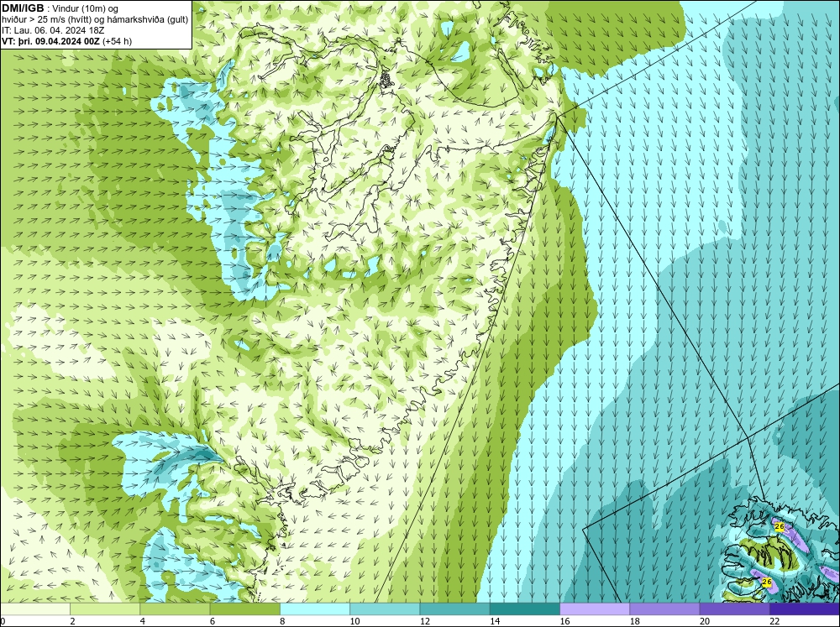The height and width of the screenshot is (627, 840).
Task: Click the "IT: Lau. 06. 04. 2024 18Z" line
Action: (x=53, y=30)
